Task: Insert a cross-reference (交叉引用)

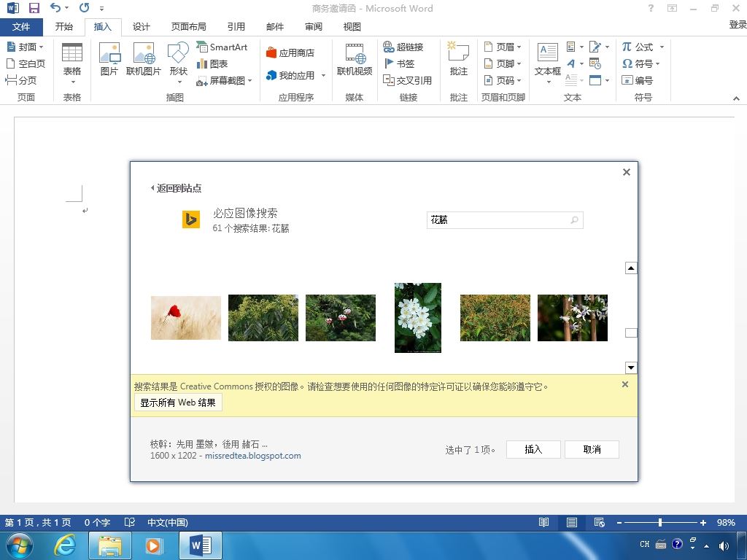Action: coord(407,80)
